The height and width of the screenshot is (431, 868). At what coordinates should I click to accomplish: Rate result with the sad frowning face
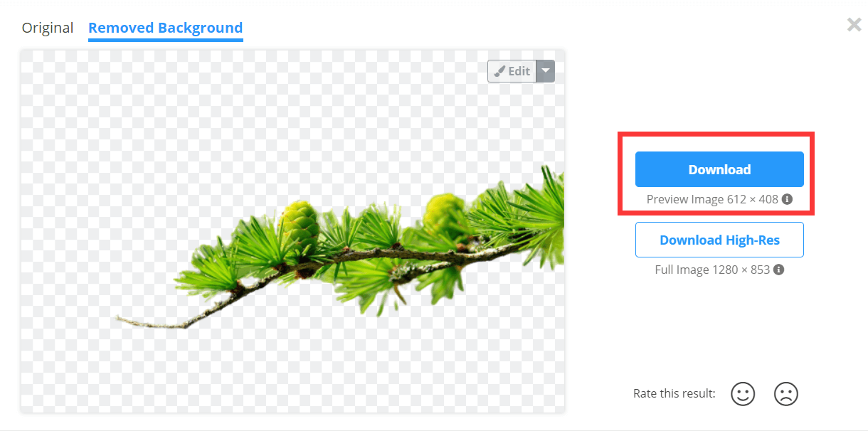785,393
